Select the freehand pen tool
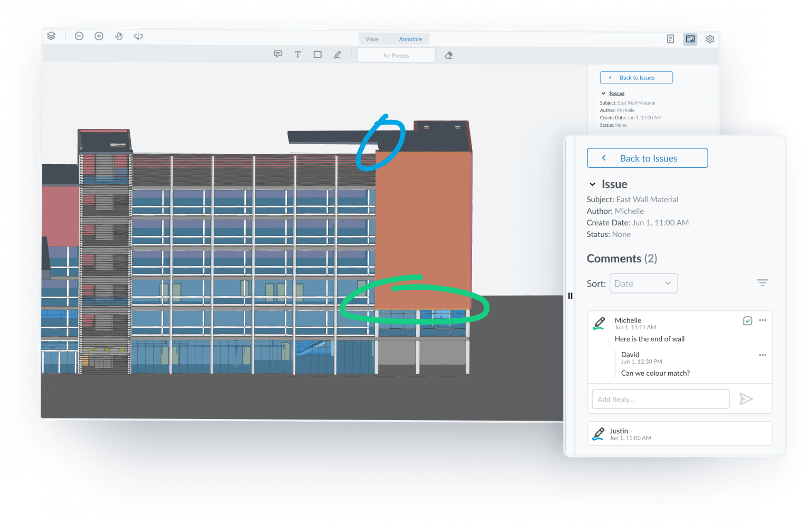This screenshot has height=526, width=812. pos(337,55)
